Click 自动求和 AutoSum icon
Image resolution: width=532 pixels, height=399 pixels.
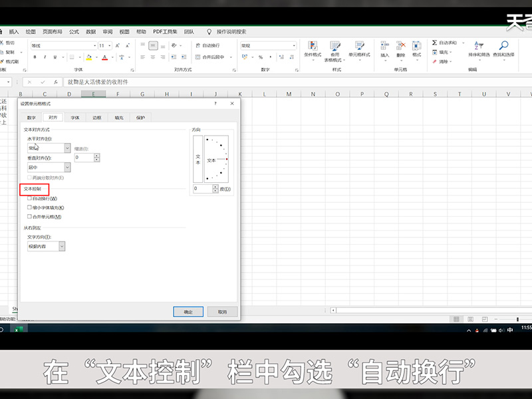[444, 43]
